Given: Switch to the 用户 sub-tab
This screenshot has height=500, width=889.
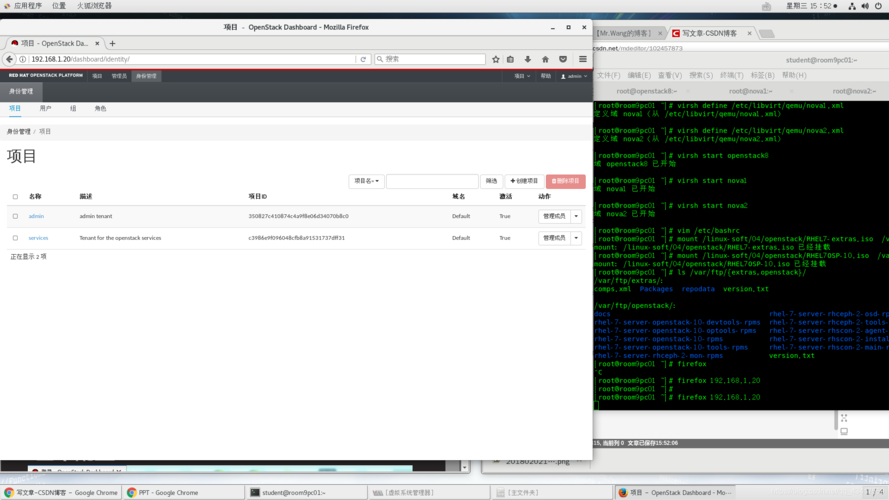Looking at the screenshot, I should (x=45, y=108).
